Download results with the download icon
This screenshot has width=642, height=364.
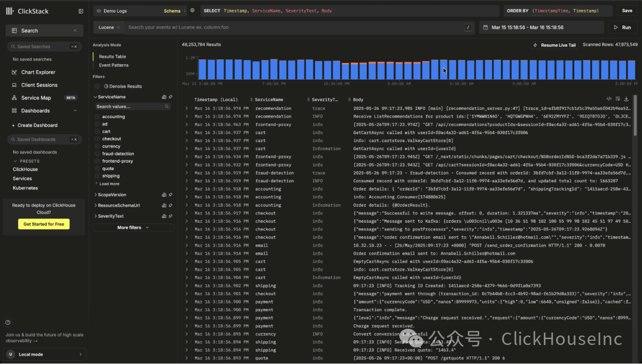tap(626, 99)
